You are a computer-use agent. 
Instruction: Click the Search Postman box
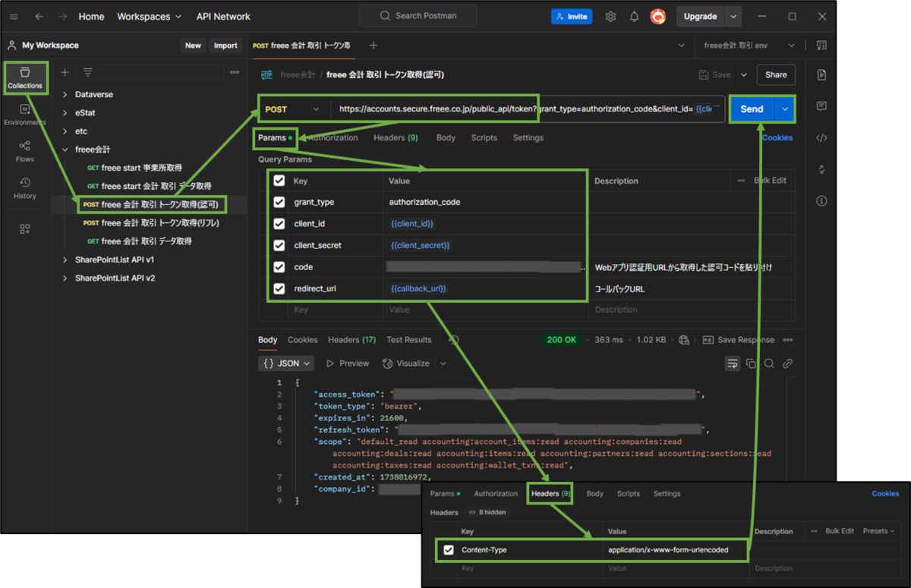[418, 16]
